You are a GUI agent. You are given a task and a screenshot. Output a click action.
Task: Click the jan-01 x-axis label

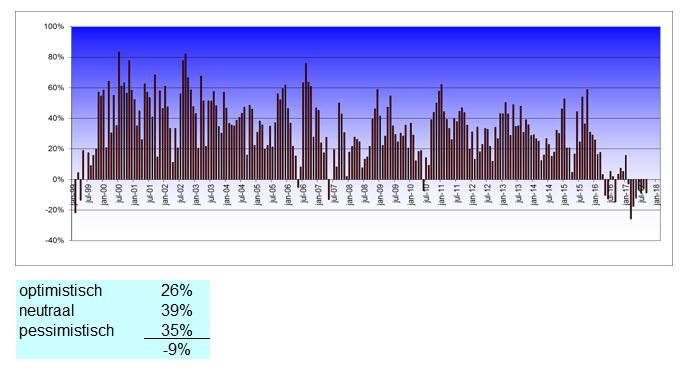pyautogui.click(x=134, y=195)
